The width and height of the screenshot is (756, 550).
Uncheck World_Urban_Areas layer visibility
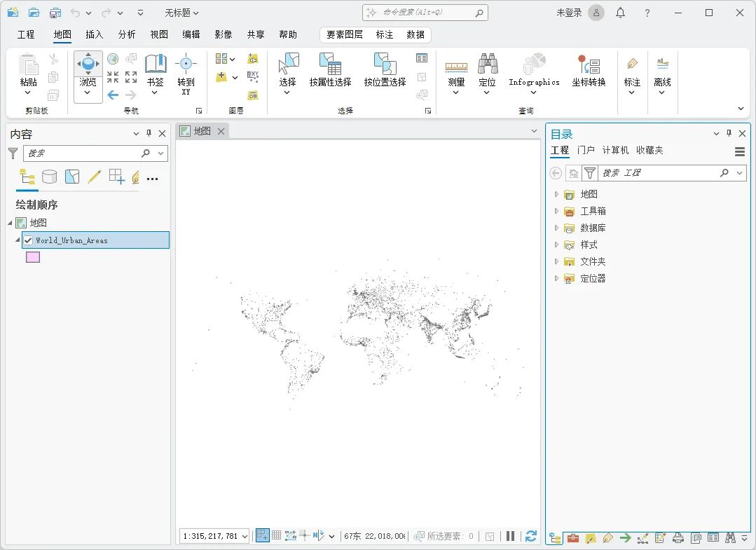coord(29,240)
